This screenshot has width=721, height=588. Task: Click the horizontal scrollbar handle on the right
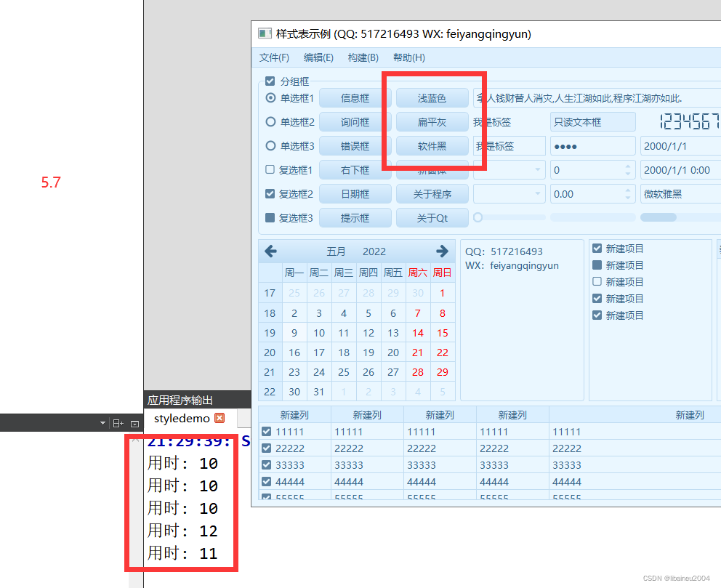pyautogui.click(x=658, y=217)
